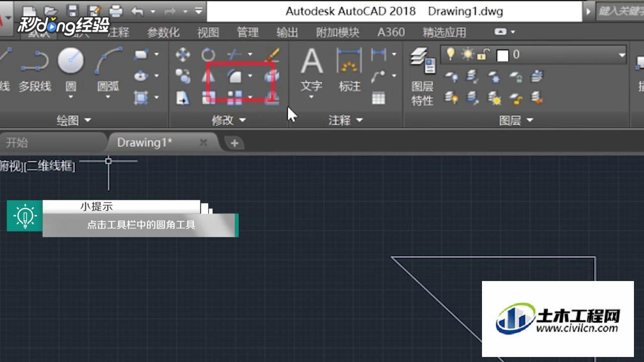Open the [二维线框] visual style control
The image size is (644, 362).
[50, 166]
